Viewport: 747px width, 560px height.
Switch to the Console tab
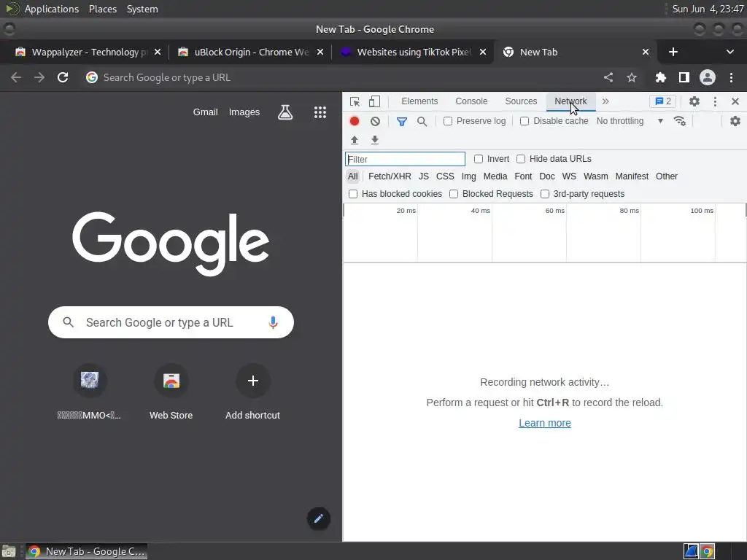tap(471, 101)
